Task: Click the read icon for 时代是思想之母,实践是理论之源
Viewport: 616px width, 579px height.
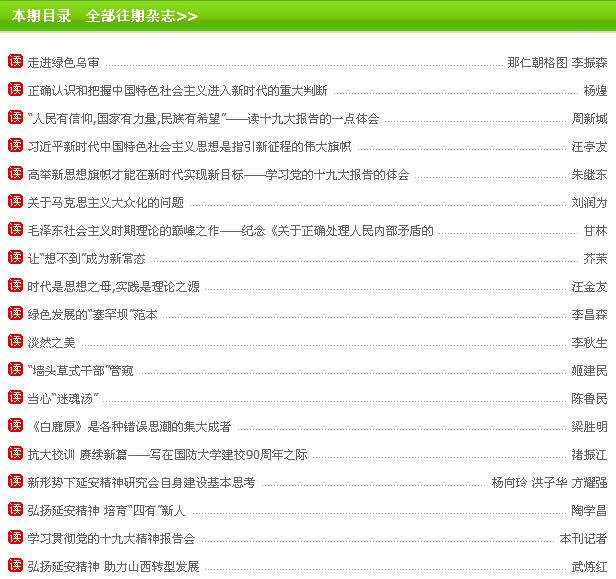Action: click(x=15, y=286)
